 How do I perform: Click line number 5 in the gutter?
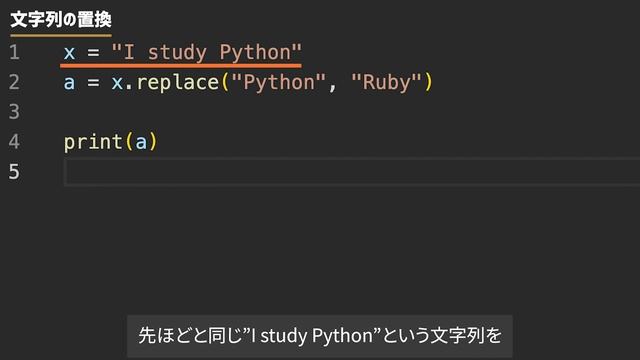(x=14, y=171)
